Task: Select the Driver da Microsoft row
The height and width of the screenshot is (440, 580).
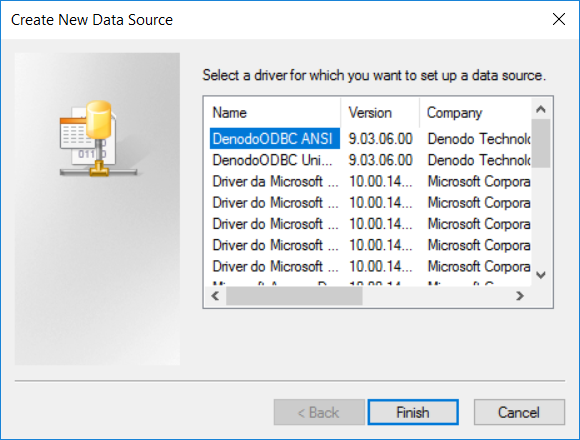Action: pyautogui.click(x=274, y=182)
